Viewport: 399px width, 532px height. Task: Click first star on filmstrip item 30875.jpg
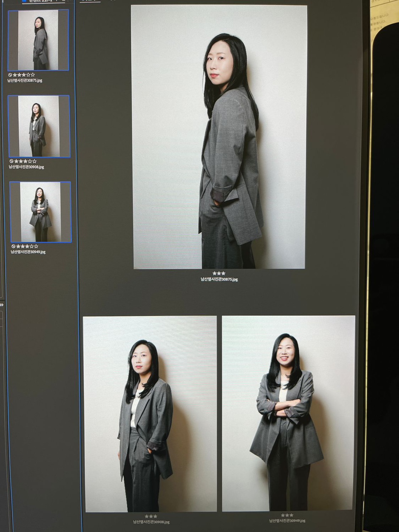coord(15,75)
